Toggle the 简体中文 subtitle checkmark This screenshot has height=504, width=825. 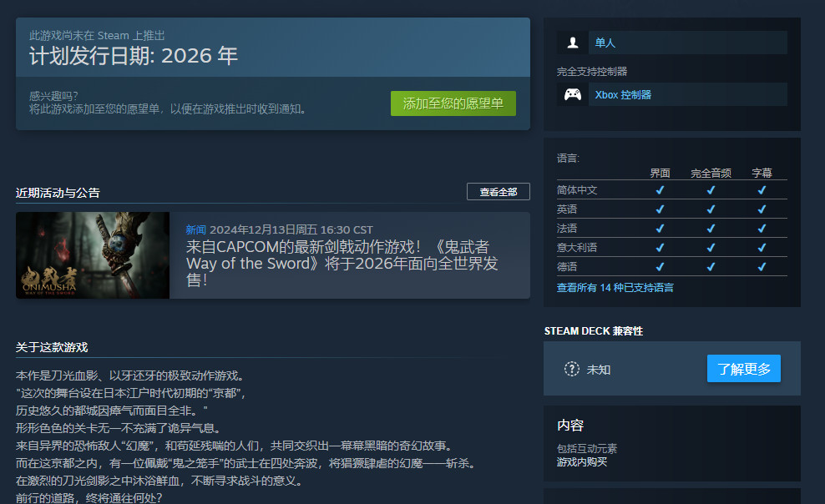(x=762, y=189)
